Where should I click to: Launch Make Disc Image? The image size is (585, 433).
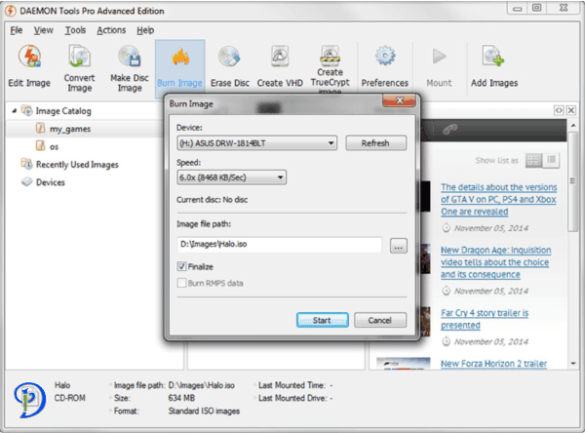[129, 69]
